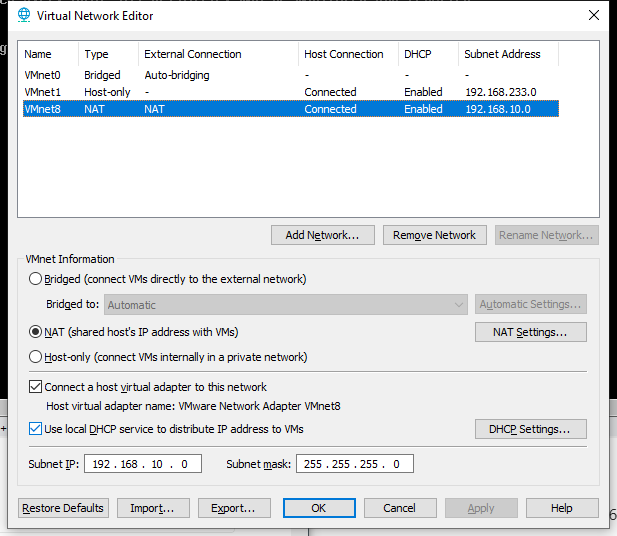Image resolution: width=617 pixels, height=536 pixels.
Task: Sort by the Name column header
Action: point(48,54)
